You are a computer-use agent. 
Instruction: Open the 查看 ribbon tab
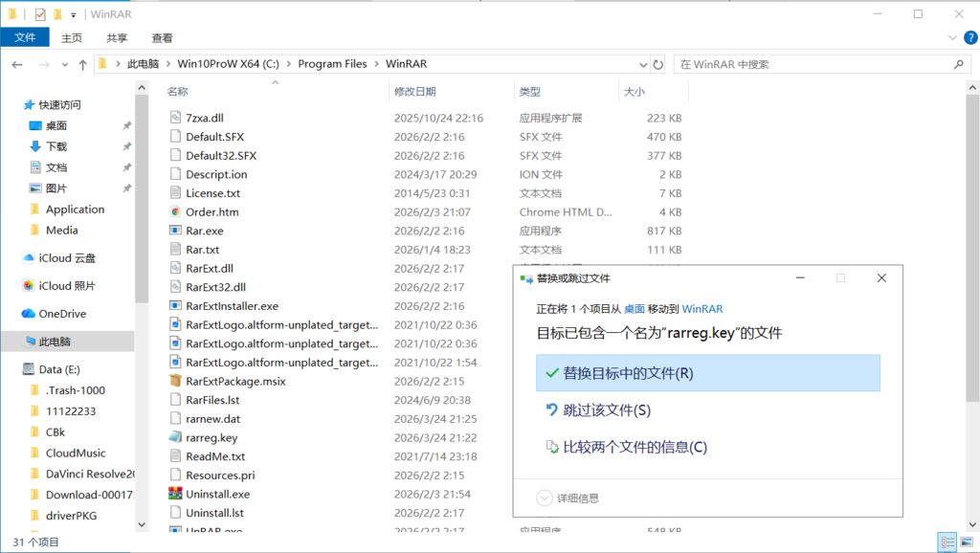162,38
